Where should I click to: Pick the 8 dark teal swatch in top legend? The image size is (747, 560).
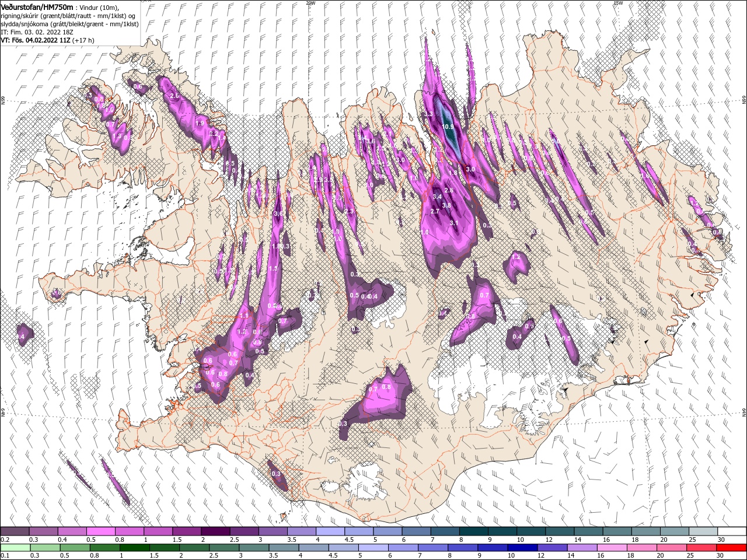coord(473,531)
